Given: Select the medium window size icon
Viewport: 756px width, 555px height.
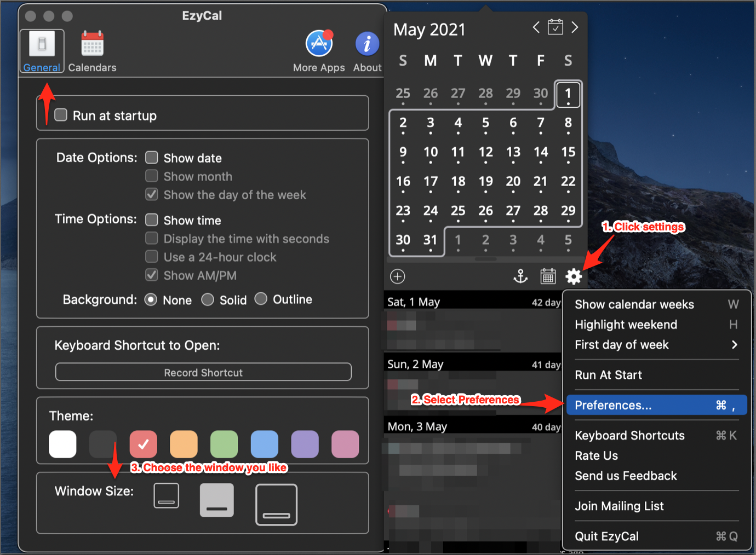Looking at the screenshot, I should pyautogui.click(x=217, y=500).
